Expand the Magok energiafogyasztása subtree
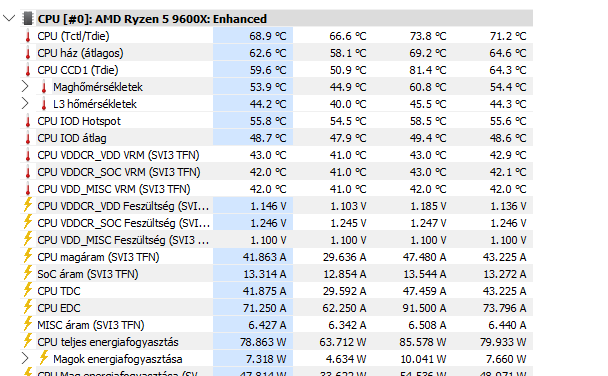Viewport: 608px width, 376px height. [x=25, y=359]
